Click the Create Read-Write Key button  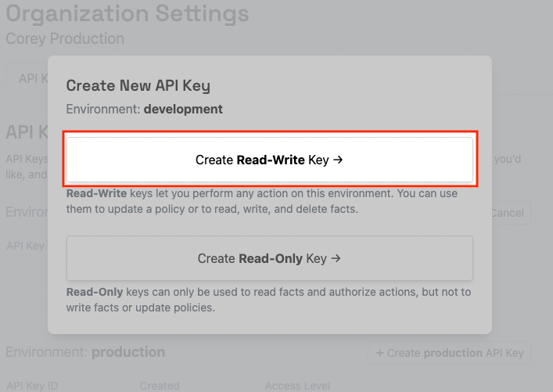(x=269, y=160)
